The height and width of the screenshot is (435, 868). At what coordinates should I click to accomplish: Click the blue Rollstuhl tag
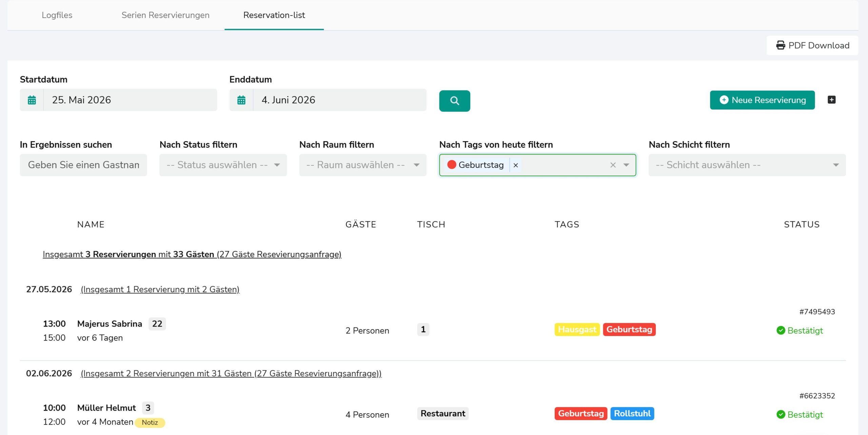click(632, 414)
